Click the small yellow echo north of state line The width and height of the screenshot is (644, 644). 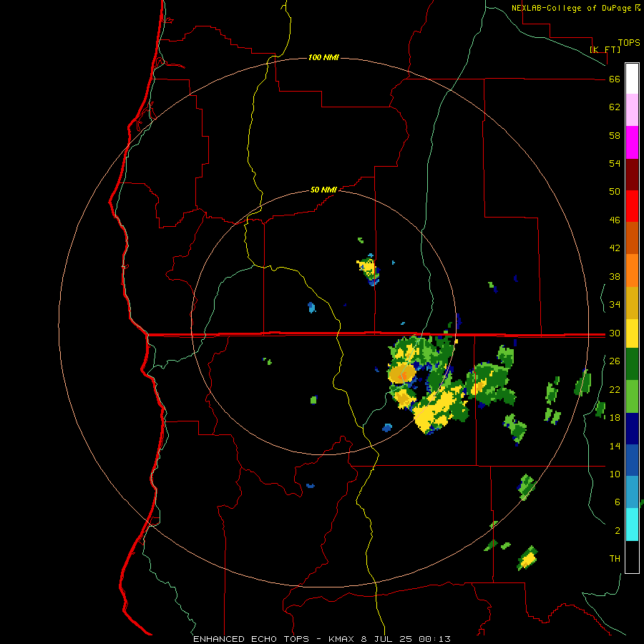coord(368,268)
